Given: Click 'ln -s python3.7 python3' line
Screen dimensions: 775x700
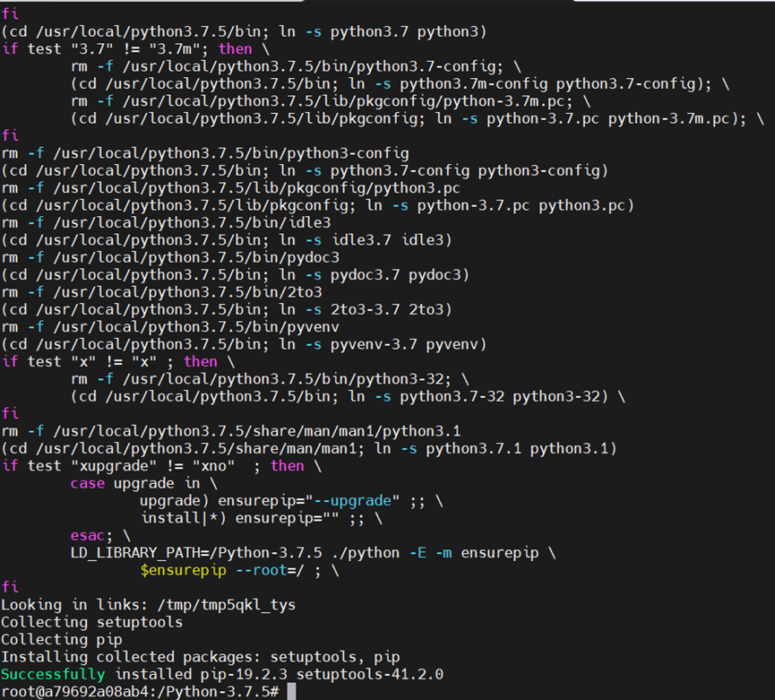Looking at the screenshot, I should 245,32.
